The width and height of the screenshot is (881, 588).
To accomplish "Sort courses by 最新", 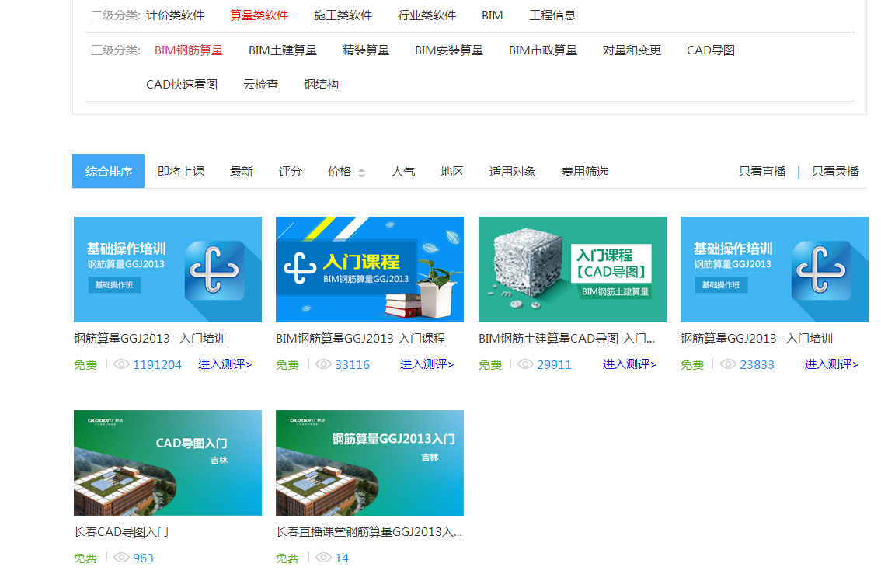I will point(242,172).
